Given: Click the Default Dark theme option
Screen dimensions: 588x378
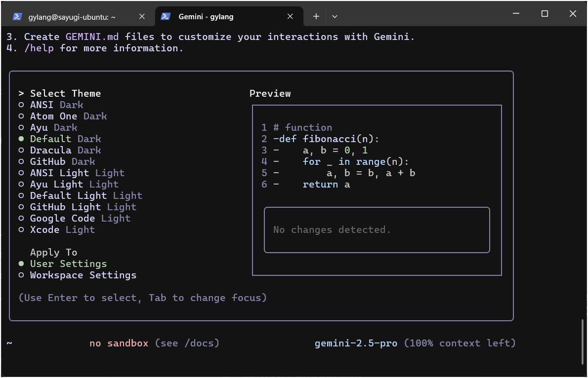Looking at the screenshot, I should point(65,139).
